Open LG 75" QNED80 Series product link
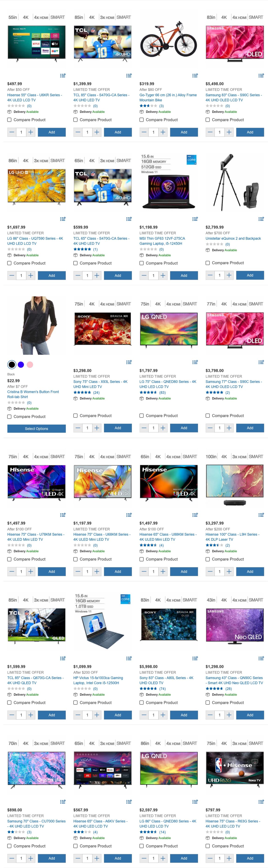 [x=168, y=384]
